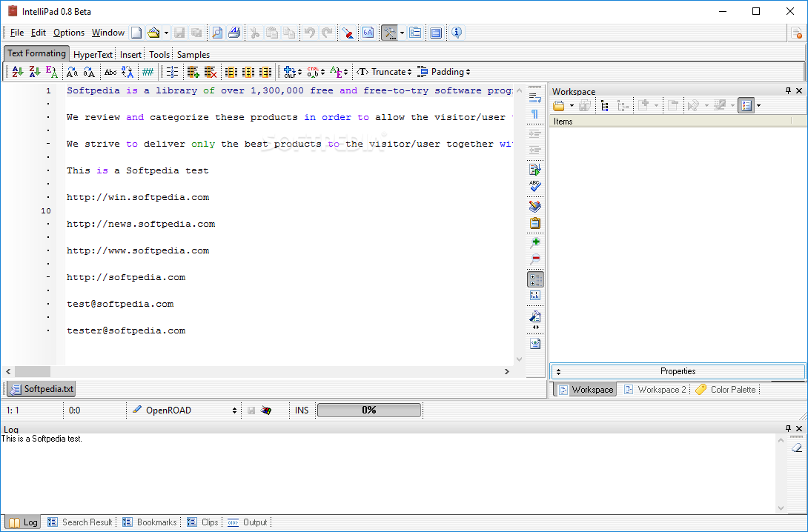Switch to the HyperText tab

[x=93, y=55]
